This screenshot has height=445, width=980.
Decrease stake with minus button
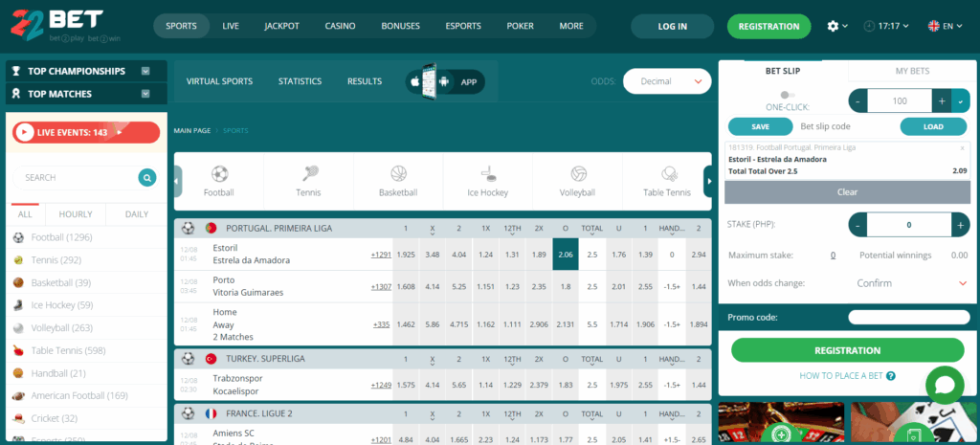tap(858, 225)
